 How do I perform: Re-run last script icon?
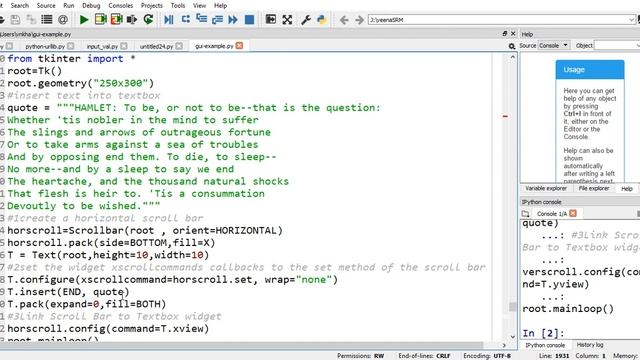click(148, 19)
